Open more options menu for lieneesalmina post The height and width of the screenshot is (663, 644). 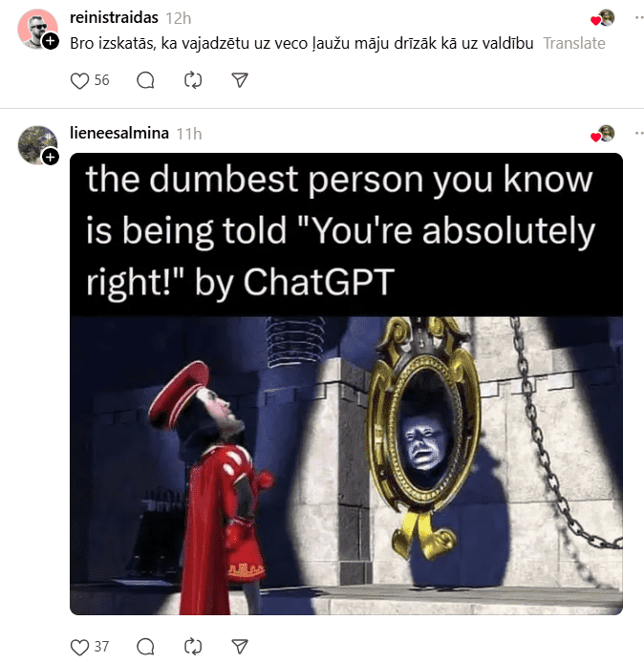[x=639, y=133]
